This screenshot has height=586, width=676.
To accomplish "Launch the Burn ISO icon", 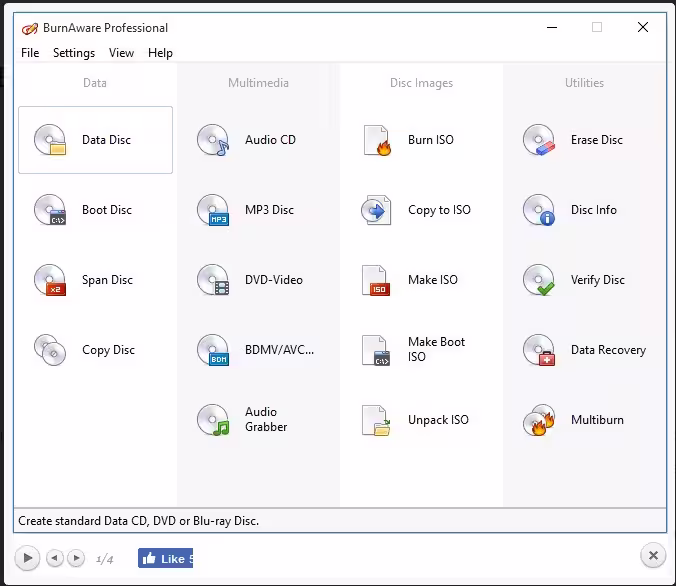I will pos(376,140).
